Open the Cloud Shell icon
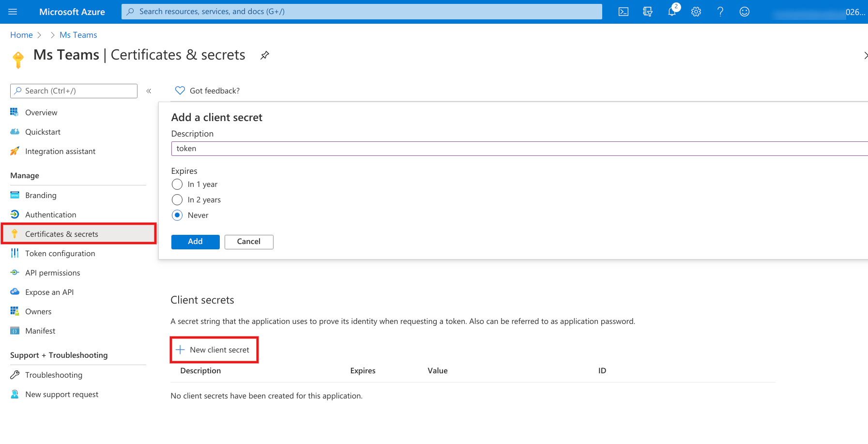Screen dimensions: 868x444 624,12
